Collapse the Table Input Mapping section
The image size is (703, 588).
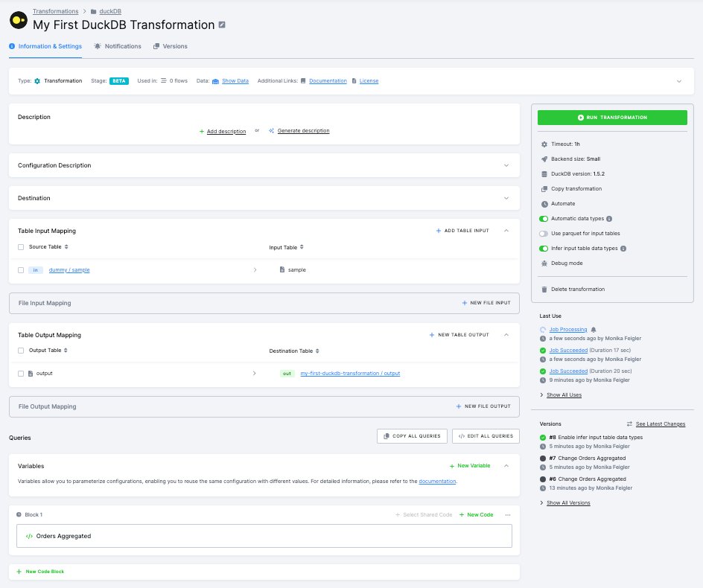click(x=506, y=230)
